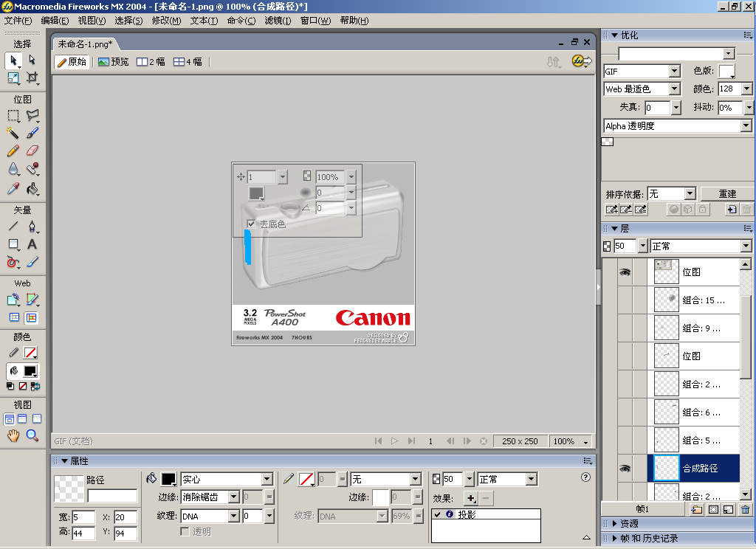Viewport: 756px width, 549px height.
Task: Toggle the 去底色 checkbox on canvas
Action: point(251,224)
